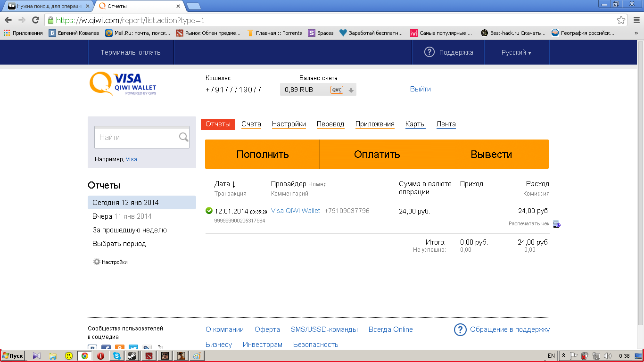The image size is (644, 362).
Task: Click the Вывести button
Action: [x=491, y=154]
